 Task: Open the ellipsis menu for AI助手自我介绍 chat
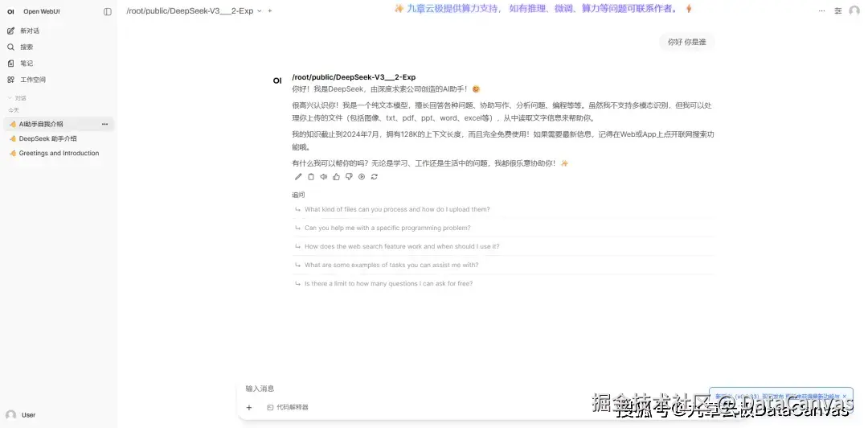(x=104, y=124)
